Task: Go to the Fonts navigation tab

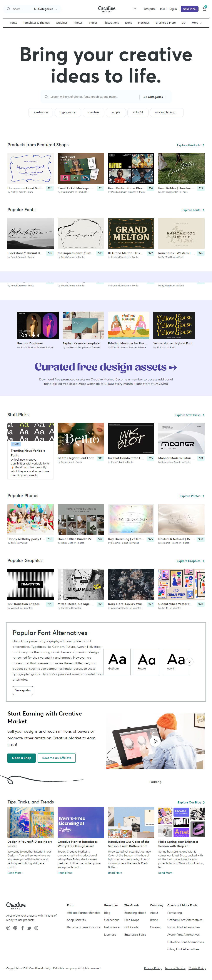Action: pos(13,23)
